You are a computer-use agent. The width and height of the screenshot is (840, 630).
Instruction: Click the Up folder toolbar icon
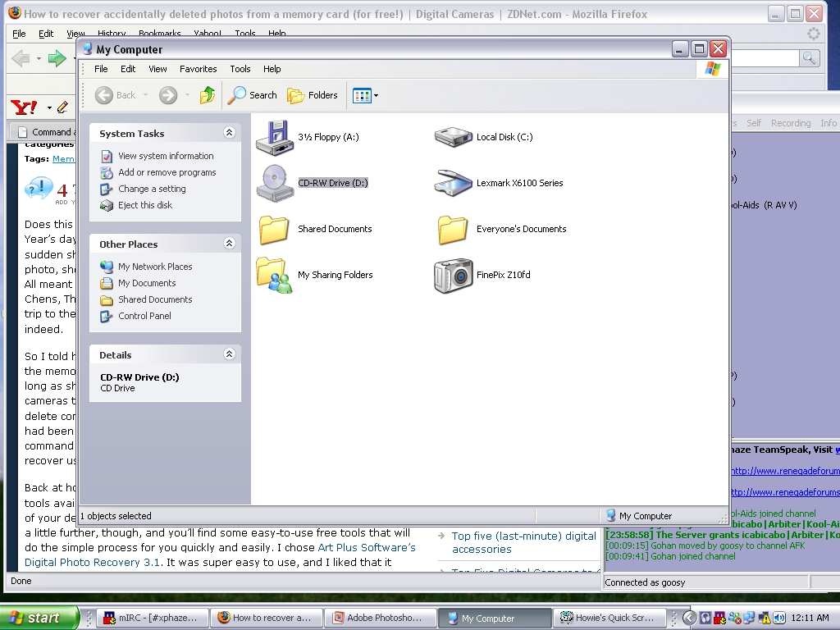(x=208, y=95)
